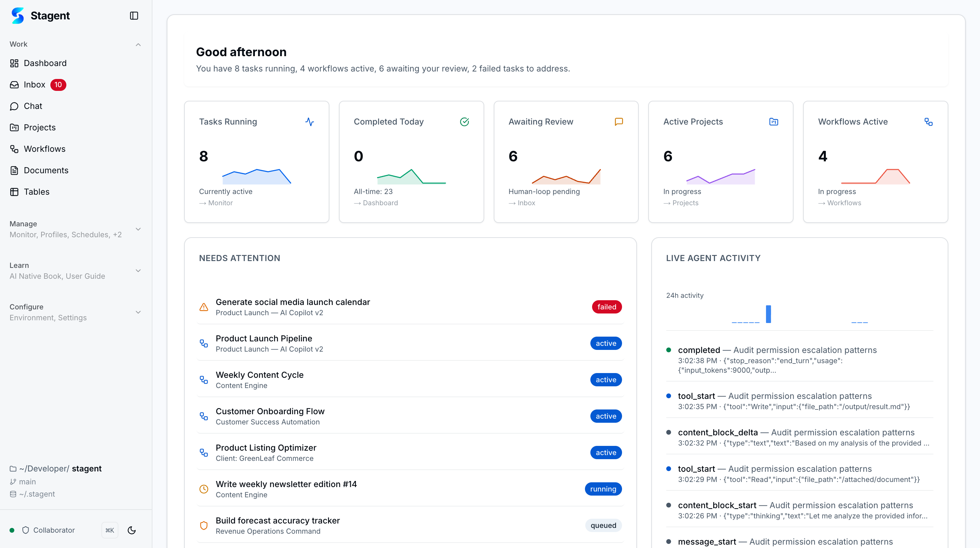The width and height of the screenshot is (980, 548).
Task: Click the Projects icon in the sidebar
Action: [14, 127]
